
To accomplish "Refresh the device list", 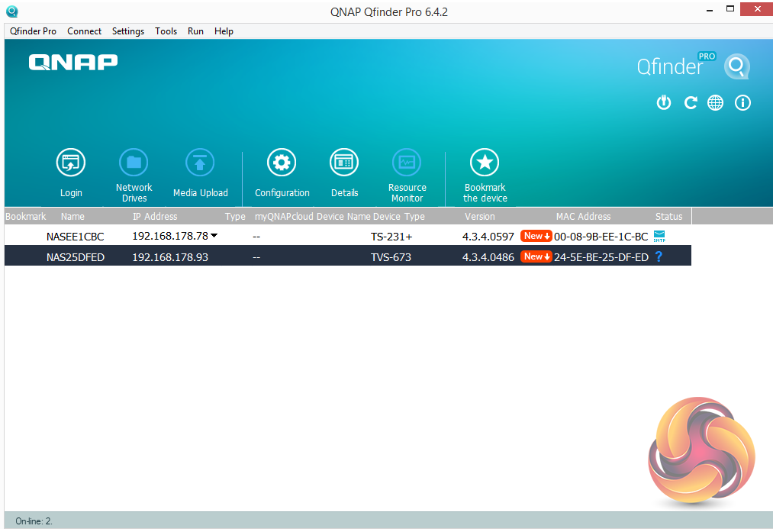I will (x=690, y=102).
